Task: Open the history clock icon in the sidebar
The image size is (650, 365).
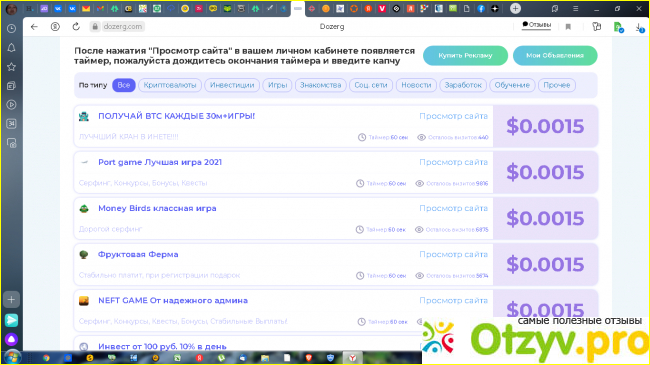Action: pos(11,29)
